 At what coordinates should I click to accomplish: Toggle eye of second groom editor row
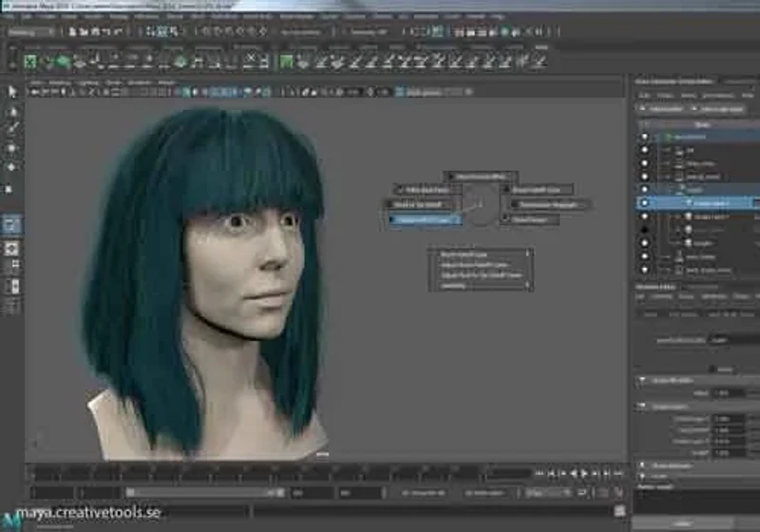pos(645,150)
